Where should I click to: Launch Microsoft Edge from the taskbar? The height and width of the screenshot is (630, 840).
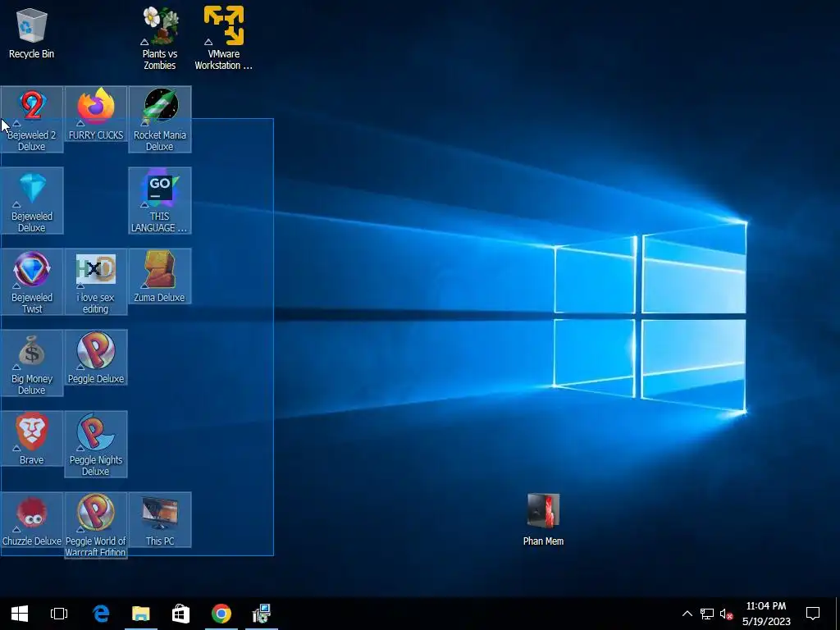pyautogui.click(x=101, y=614)
